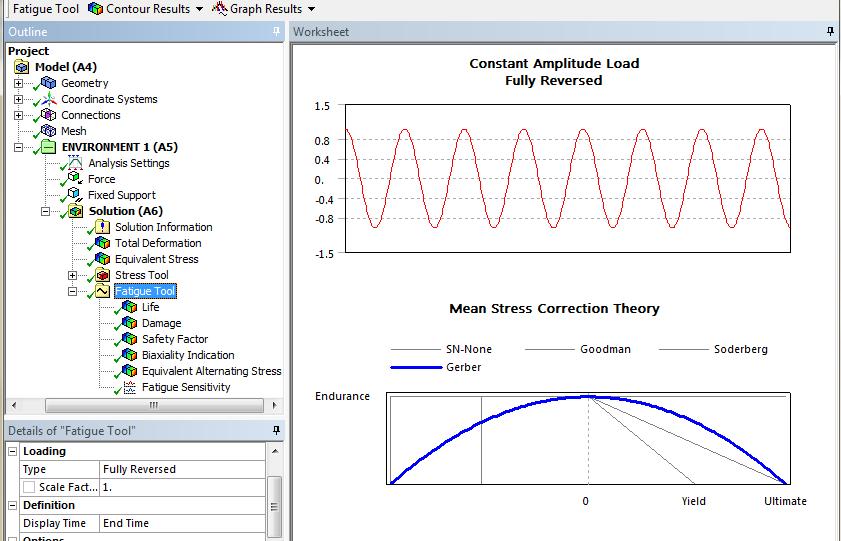The width and height of the screenshot is (841, 541).
Task: Click the Scale Factor value field
Action: pyautogui.click(x=182, y=487)
